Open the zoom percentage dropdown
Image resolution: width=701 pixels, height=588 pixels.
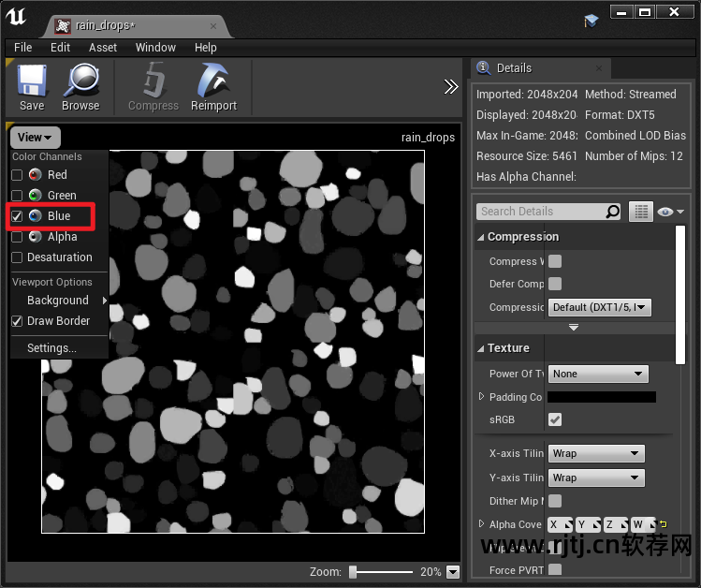click(453, 571)
